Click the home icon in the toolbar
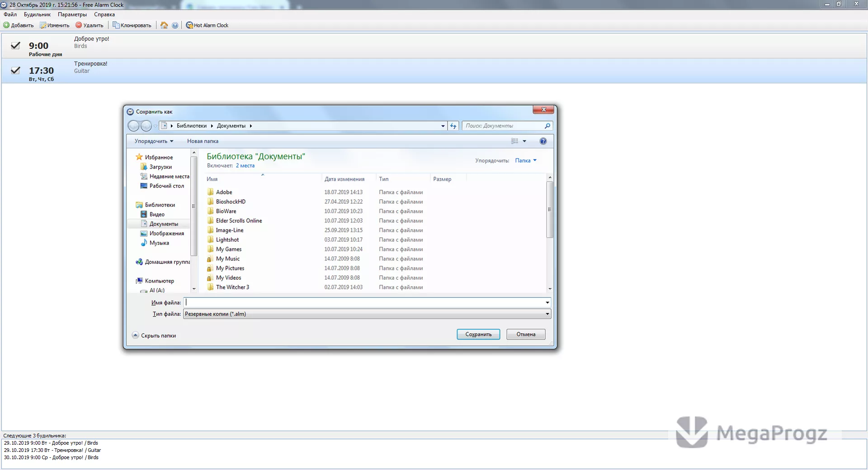This screenshot has height=470, width=868. (164, 25)
